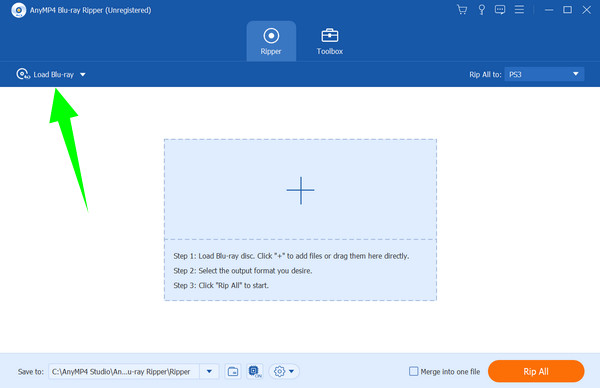600x388 pixels.
Task: Click the Load Blu-ray button
Action: (x=45, y=74)
